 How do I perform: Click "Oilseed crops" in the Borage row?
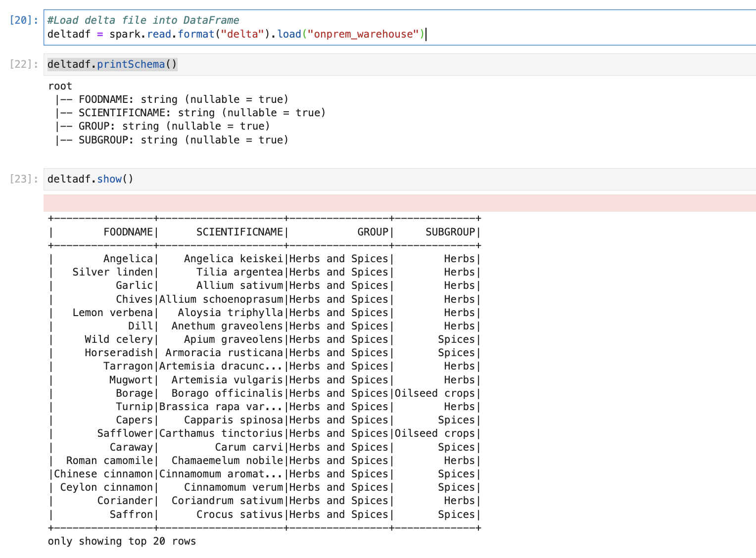point(434,393)
